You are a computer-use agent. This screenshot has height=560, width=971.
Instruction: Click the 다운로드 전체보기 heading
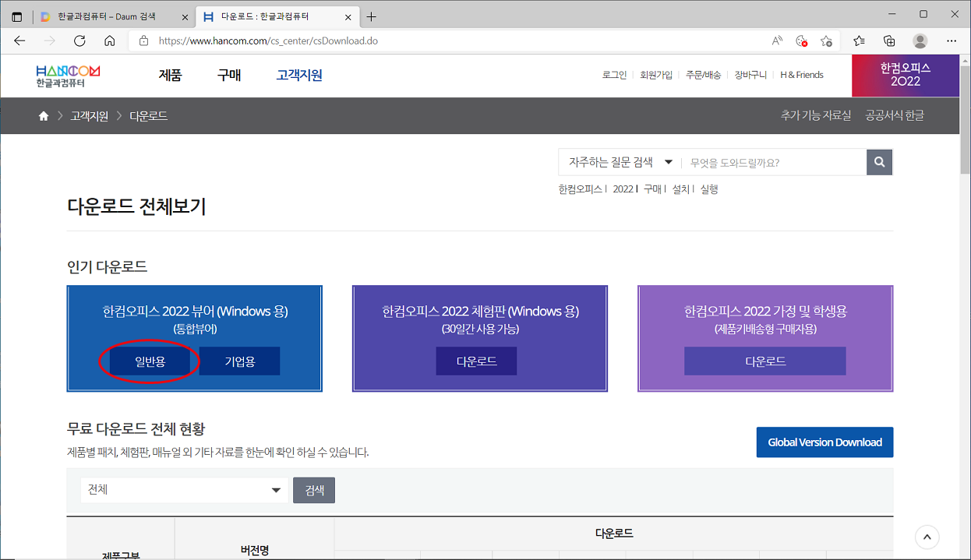point(137,206)
